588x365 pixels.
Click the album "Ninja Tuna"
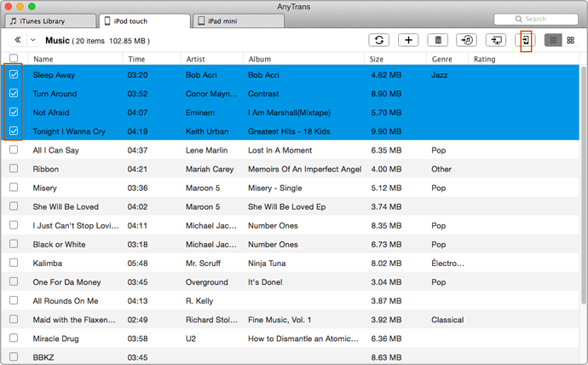coord(267,263)
